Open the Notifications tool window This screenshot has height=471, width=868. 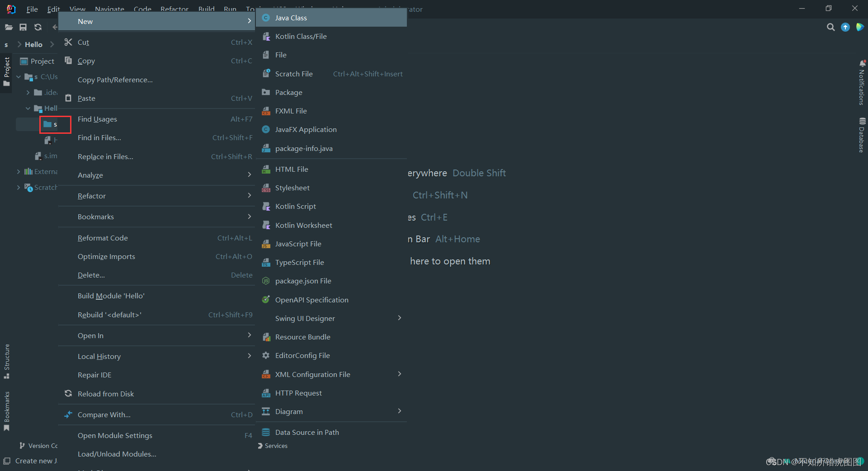862,82
